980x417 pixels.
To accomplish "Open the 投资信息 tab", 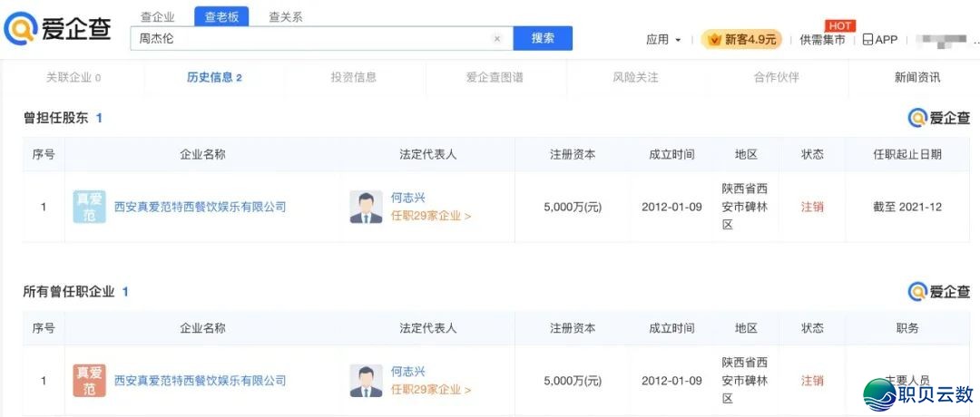I will coord(354,77).
